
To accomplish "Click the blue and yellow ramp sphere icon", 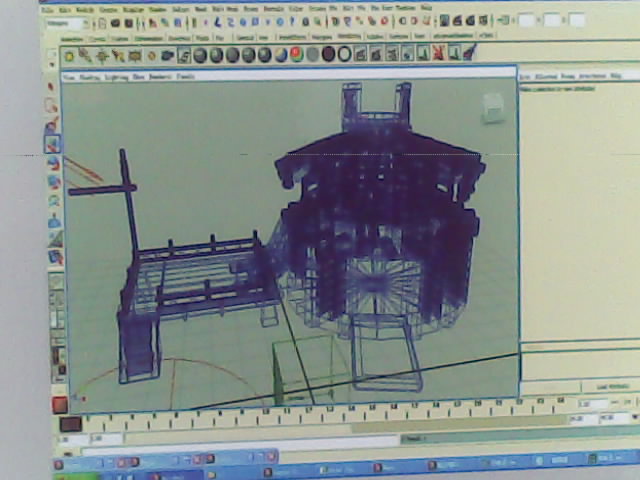I will 281,55.
